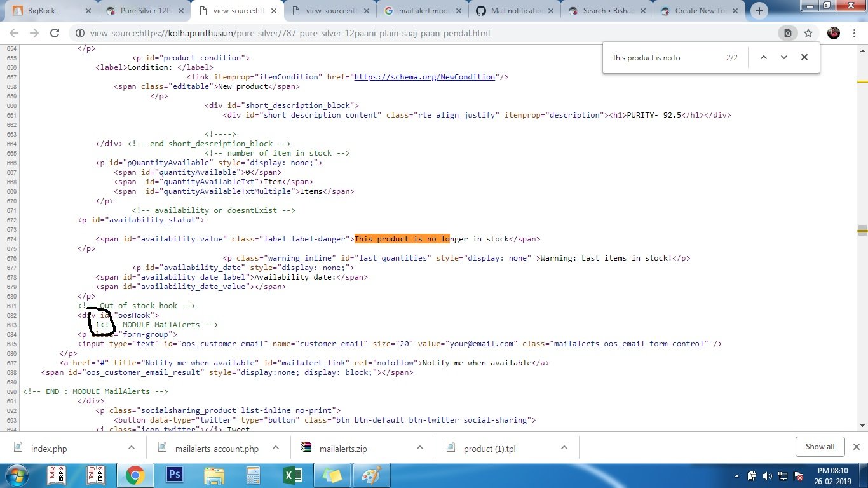The image size is (868, 488).
Task: Go forward with the forward arrow
Action: tap(34, 33)
